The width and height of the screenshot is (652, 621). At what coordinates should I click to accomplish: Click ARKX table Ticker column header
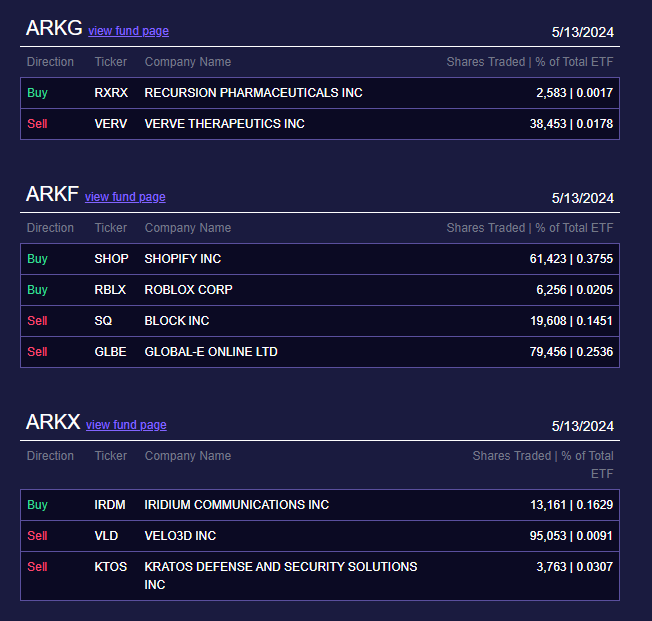coord(111,456)
